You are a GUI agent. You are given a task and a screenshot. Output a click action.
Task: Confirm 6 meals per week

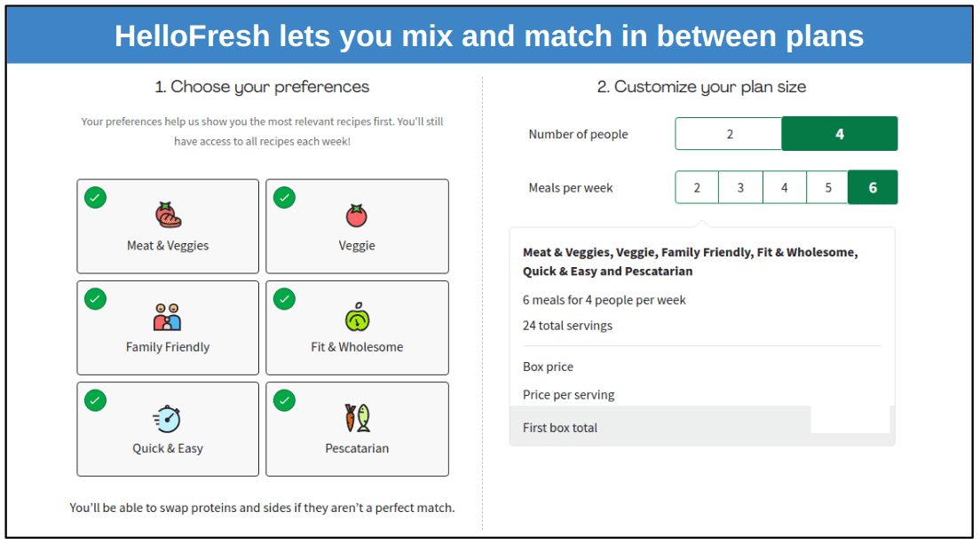click(873, 187)
